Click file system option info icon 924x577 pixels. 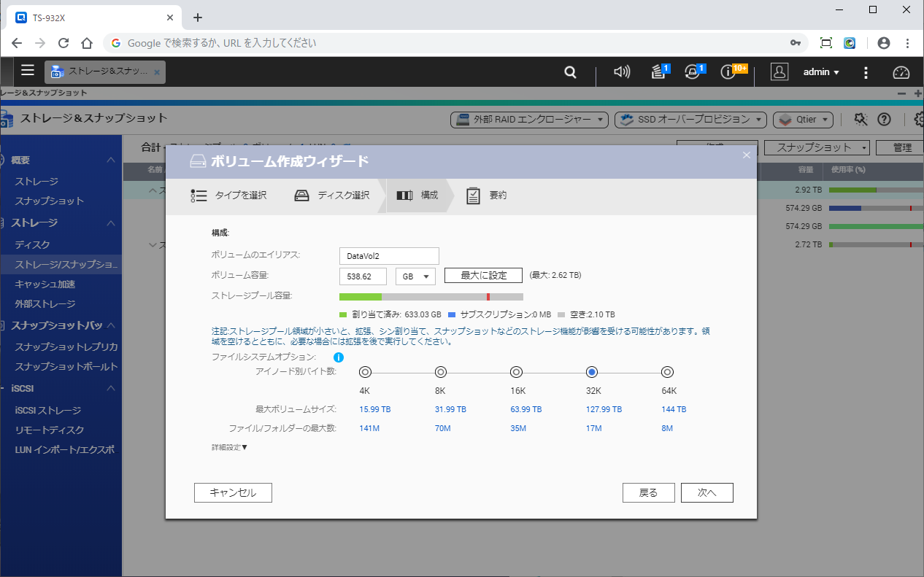pos(339,357)
